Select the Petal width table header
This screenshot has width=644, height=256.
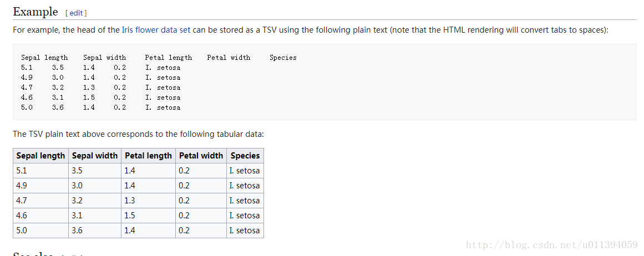pos(201,156)
